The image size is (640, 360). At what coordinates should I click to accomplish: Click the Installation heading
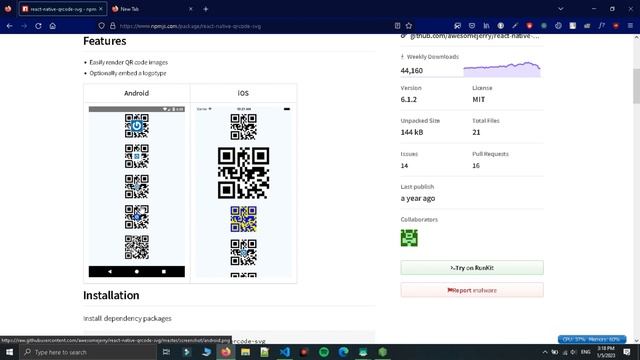click(x=111, y=295)
